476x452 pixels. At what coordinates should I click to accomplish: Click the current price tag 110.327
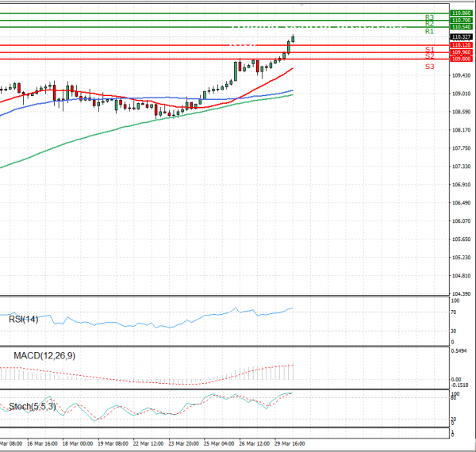460,36
